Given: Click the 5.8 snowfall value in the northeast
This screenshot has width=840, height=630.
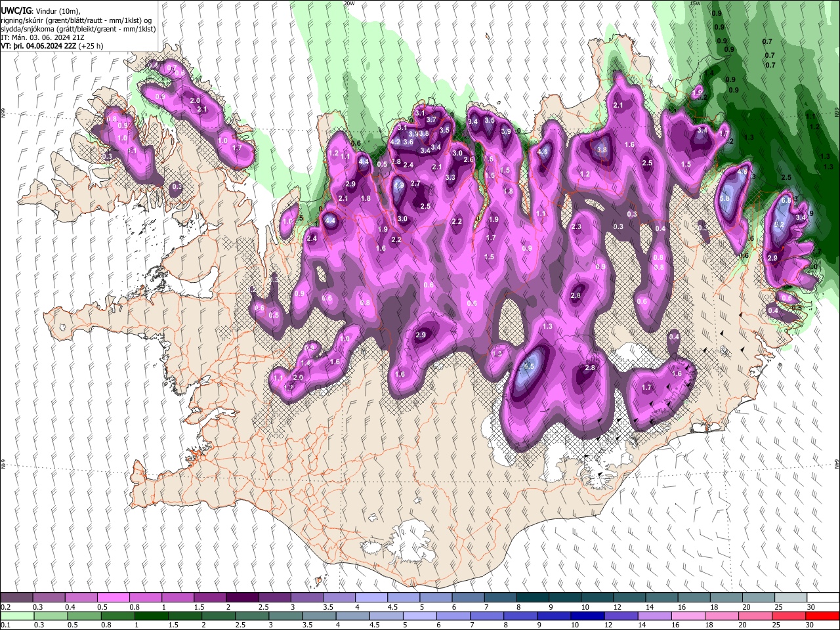Looking at the screenshot, I should 725,198.
